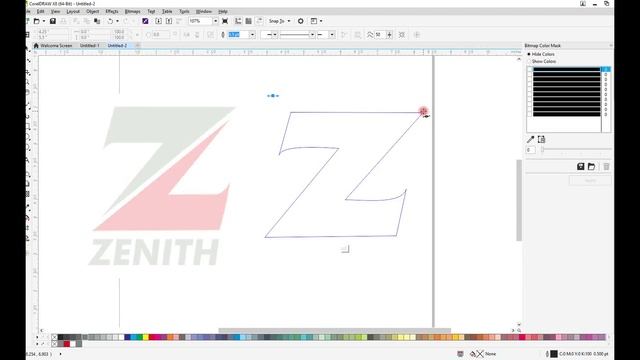
Task: Open the Application Launcher dropdown arrow
Action: point(321,21)
